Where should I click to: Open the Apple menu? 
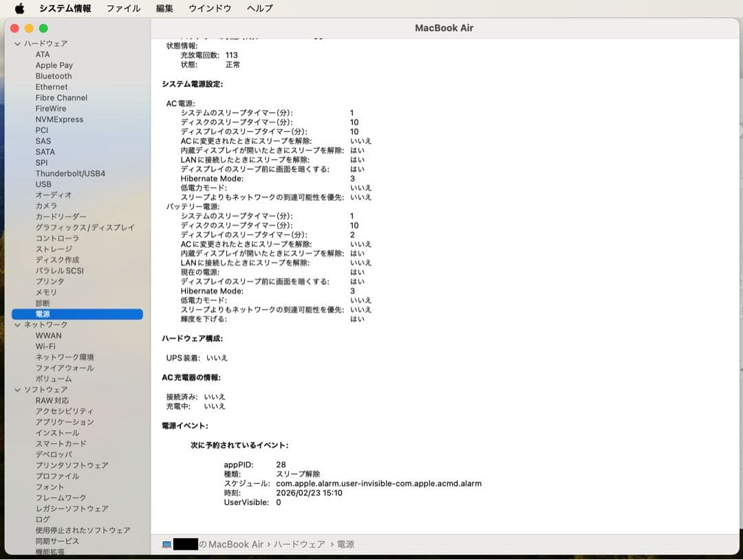[19, 8]
